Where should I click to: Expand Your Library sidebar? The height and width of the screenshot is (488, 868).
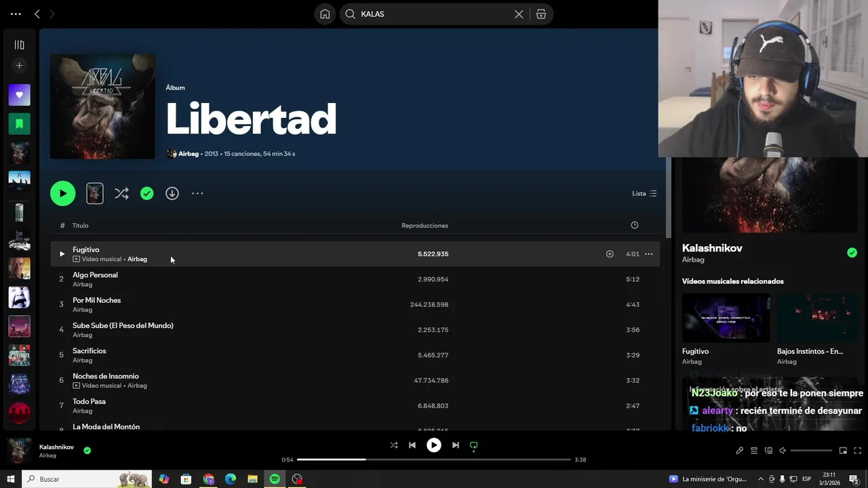(19, 45)
